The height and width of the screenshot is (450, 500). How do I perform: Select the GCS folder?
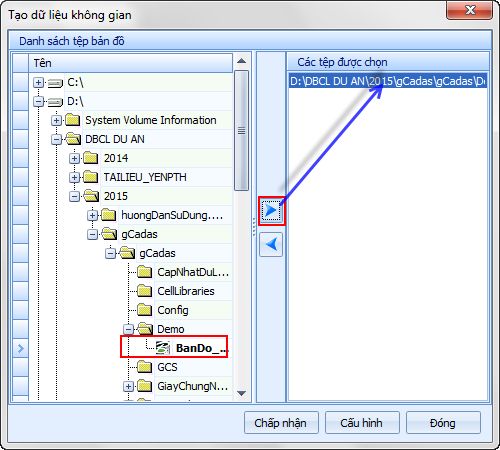[x=167, y=367]
